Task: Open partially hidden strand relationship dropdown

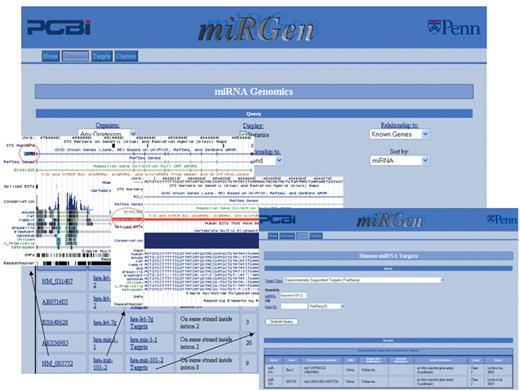Action: (x=269, y=161)
